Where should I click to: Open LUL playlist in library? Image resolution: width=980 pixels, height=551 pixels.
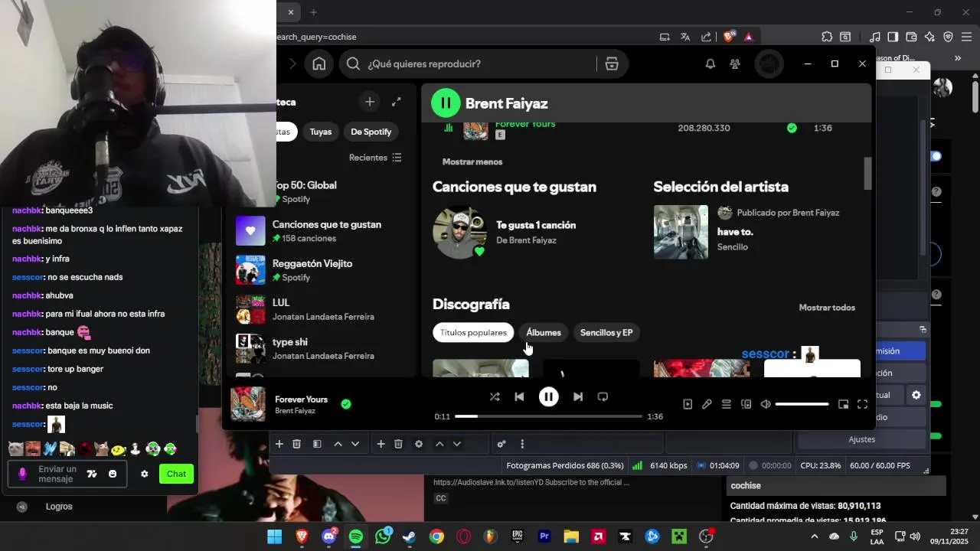point(323,309)
